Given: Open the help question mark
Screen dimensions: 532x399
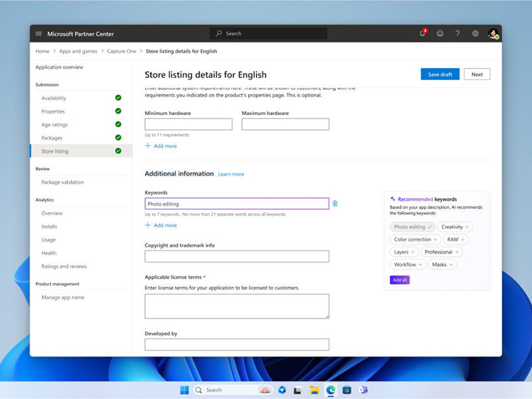Looking at the screenshot, I should point(458,33).
